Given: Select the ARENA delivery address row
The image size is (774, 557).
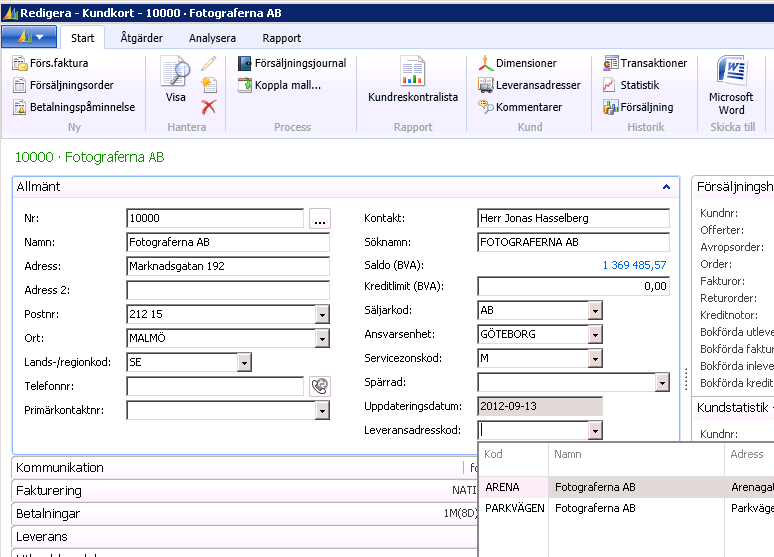Looking at the screenshot, I should point(626,487).
